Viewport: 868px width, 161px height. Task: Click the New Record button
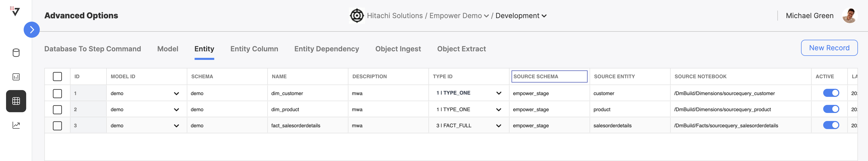[829, 48]
